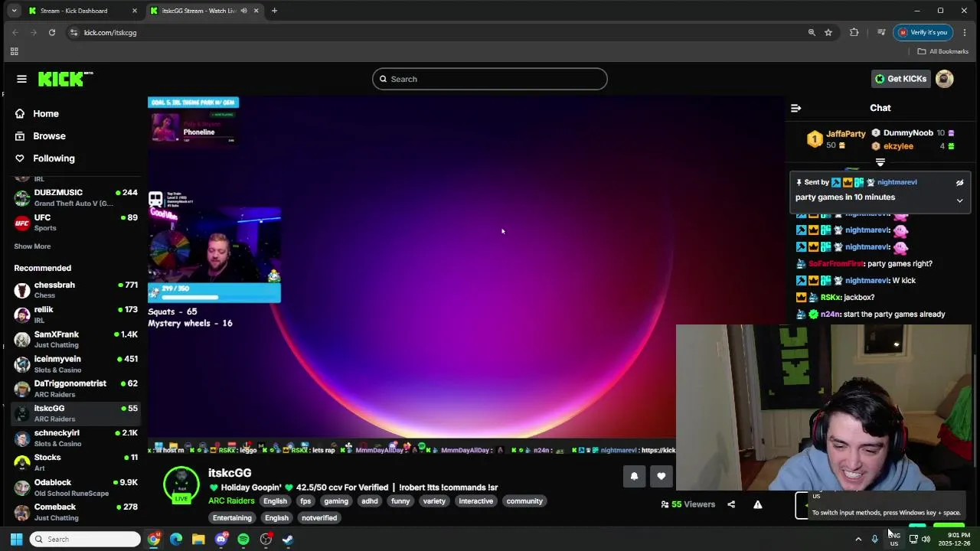Show hidden system tray icons

[858, 540]
